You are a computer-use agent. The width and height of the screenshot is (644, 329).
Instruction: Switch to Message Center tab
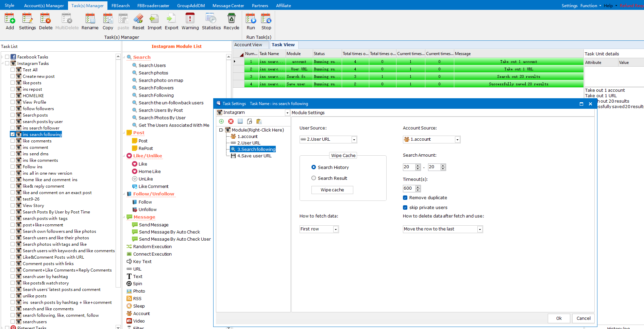coord(228,5)
